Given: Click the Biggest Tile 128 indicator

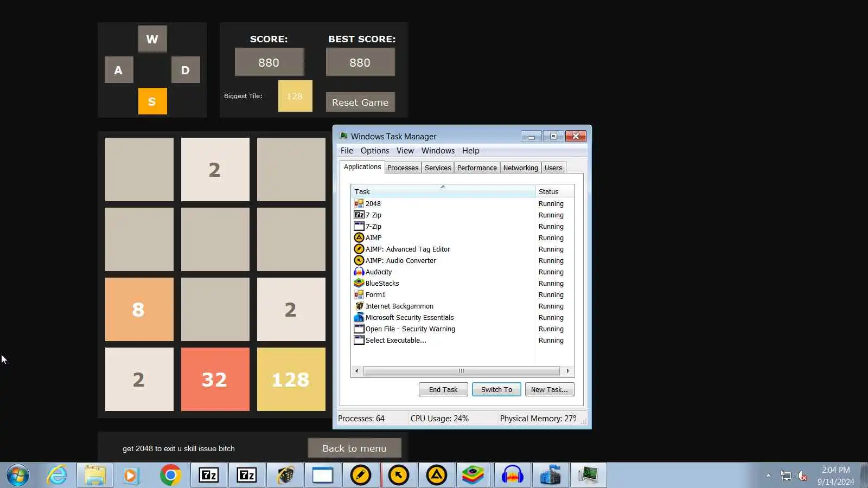Looking at the screenshot, I should click(295, 96).
